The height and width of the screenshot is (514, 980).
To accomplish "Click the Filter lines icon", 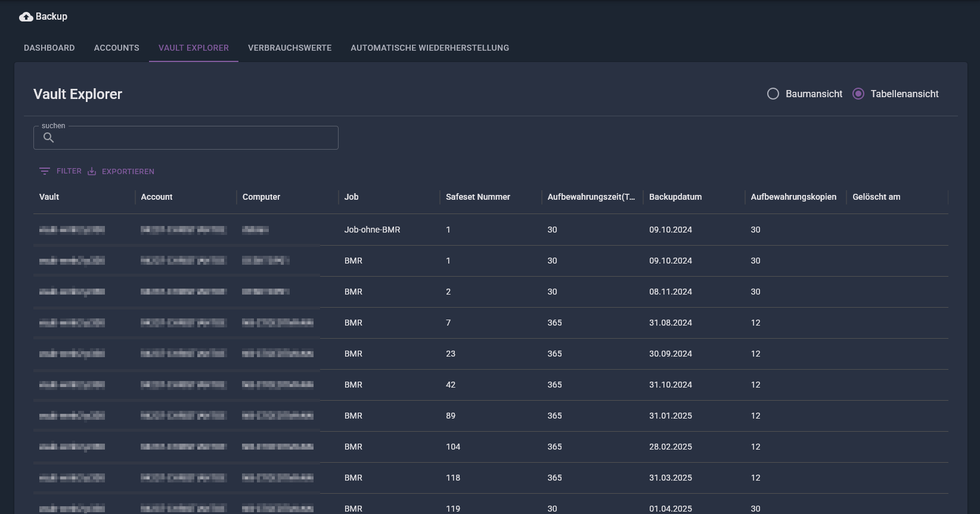I will click(x=45, y=171).
